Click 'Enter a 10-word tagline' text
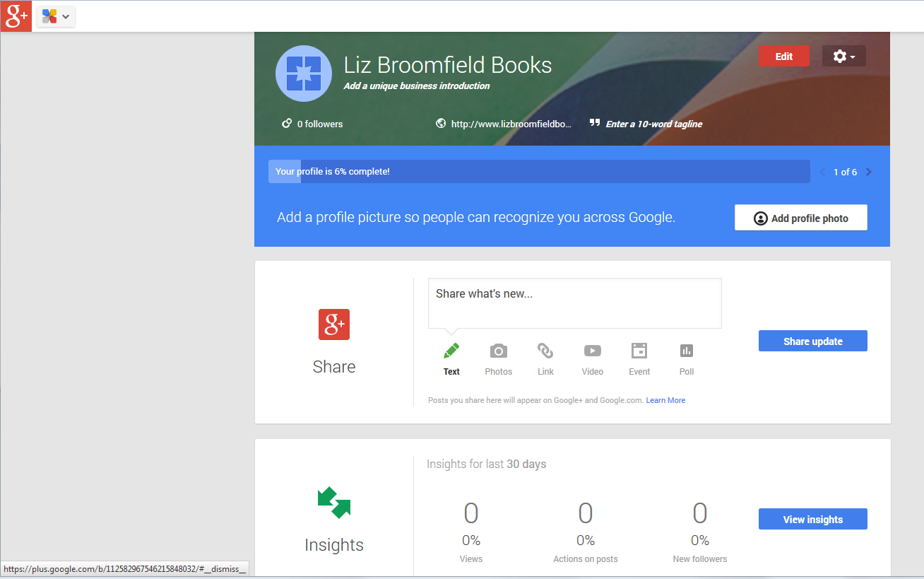924x579 pixels. point(653,124)
